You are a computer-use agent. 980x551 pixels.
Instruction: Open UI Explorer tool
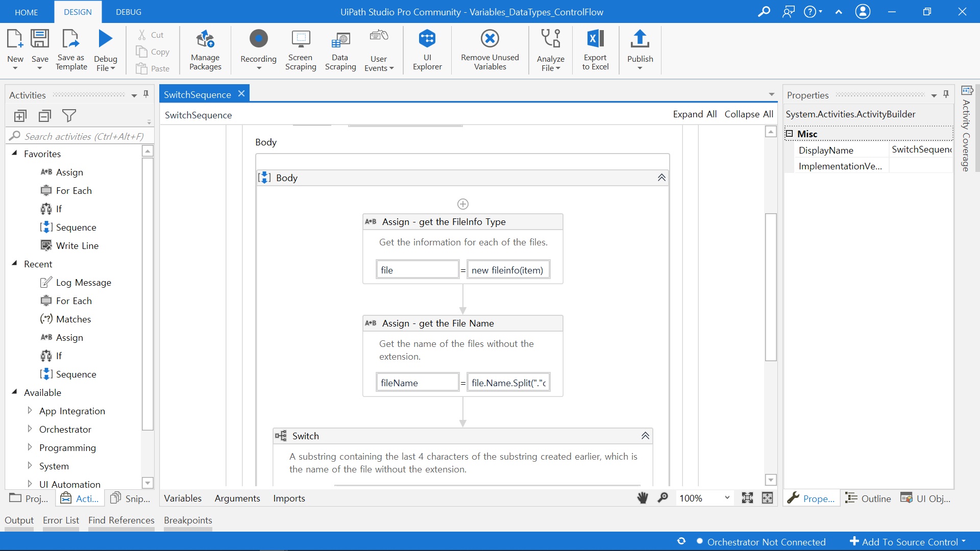(x=427, y=49)
